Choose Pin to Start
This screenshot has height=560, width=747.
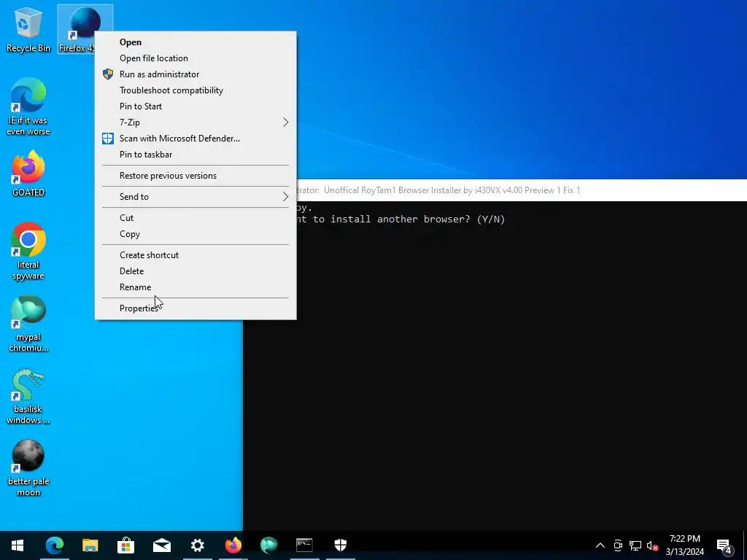click(x=196, y=106)
